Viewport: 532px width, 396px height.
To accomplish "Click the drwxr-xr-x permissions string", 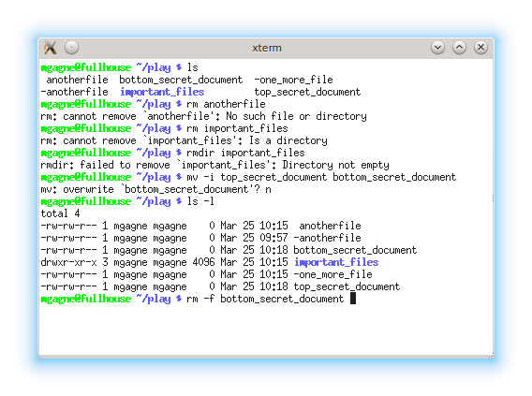I will [68, 262].
